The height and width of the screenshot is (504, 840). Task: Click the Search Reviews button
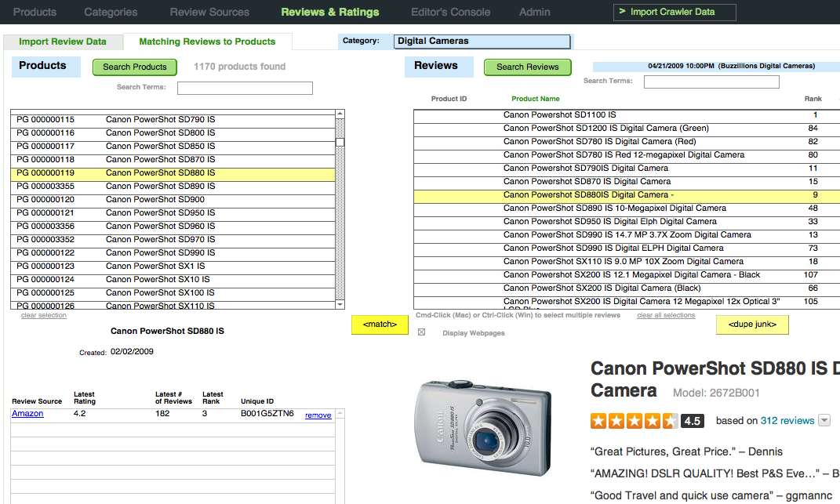(x=527, y=67)
